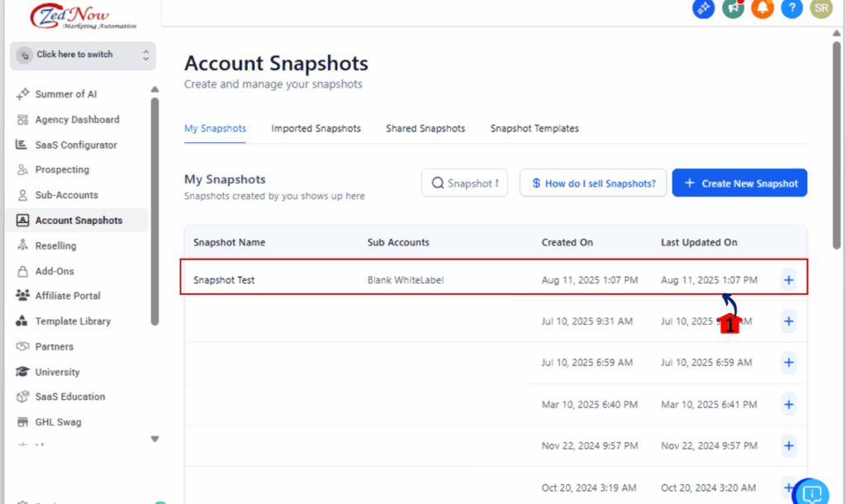Switch to the Snapshot Templates tab

[x=535, y=128]
